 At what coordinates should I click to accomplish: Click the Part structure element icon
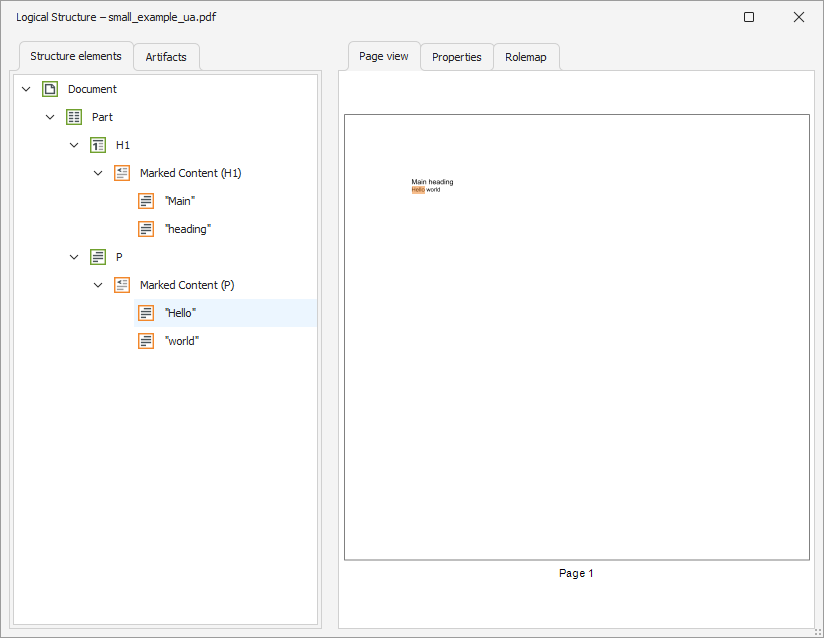[x=74, y=117]
